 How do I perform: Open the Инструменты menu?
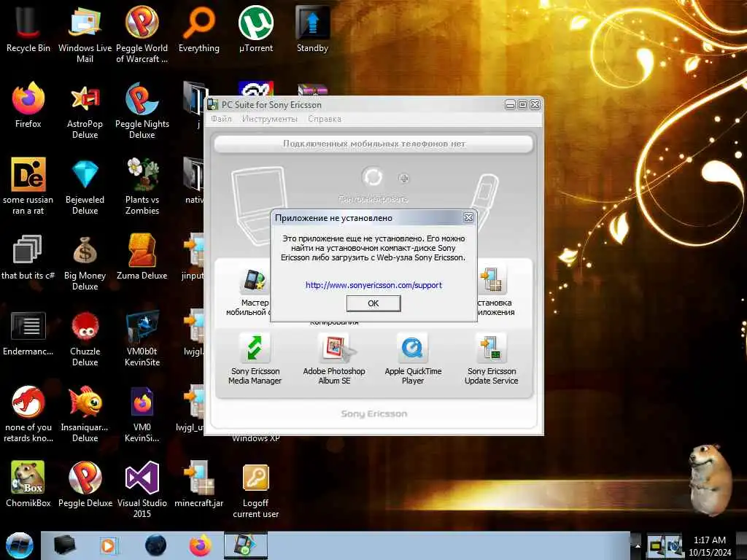pyautogui.click(x=269, y=119)
